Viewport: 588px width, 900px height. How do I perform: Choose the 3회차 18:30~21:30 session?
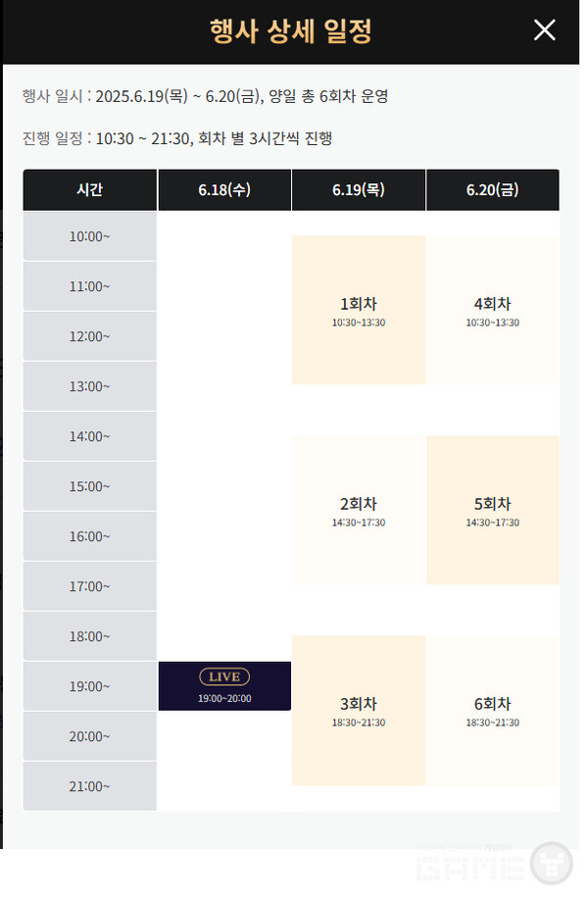(x=359, y=710)
